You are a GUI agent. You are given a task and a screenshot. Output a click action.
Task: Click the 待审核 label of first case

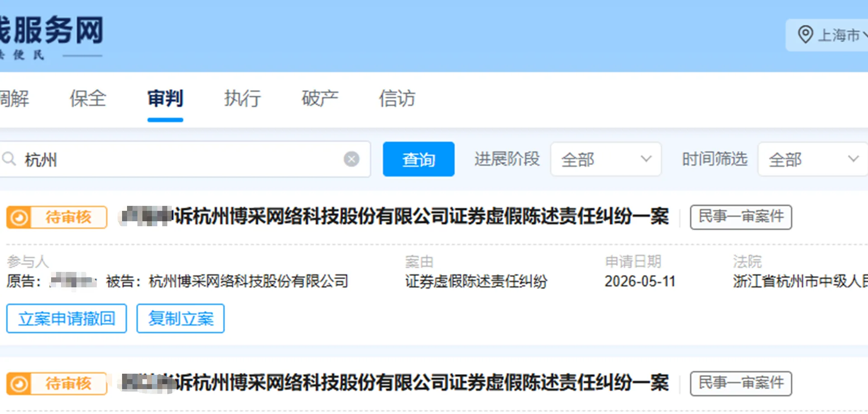(x=68, y=218)
